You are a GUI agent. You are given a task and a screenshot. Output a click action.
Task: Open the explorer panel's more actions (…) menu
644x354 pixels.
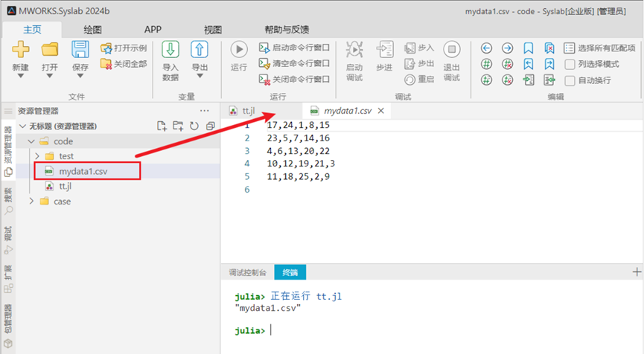(204, 111)
